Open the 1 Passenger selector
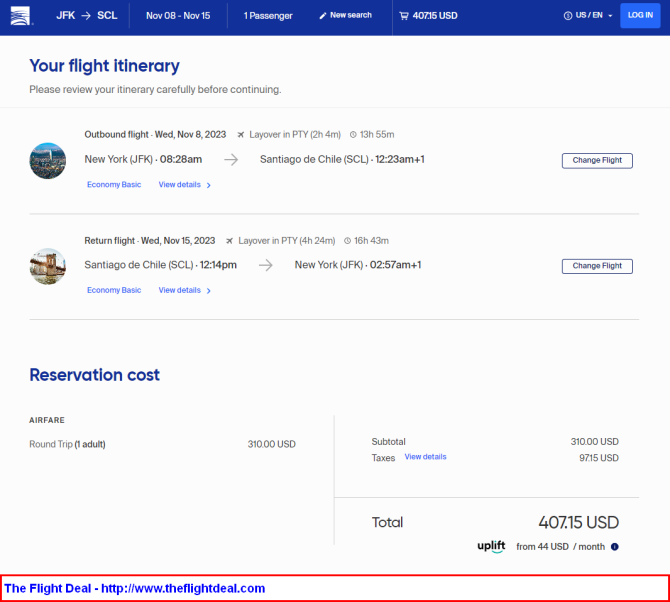Image resolution: width=670 pixels, height=602 pixels. tap(268, 16)
